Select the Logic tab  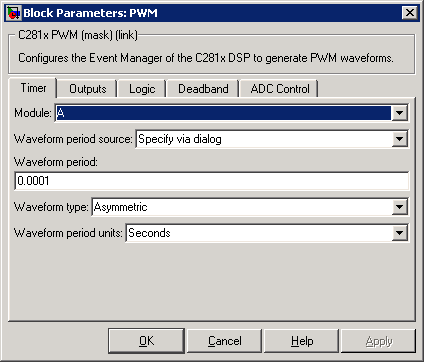pyautogui.click(x=142, y=89)
